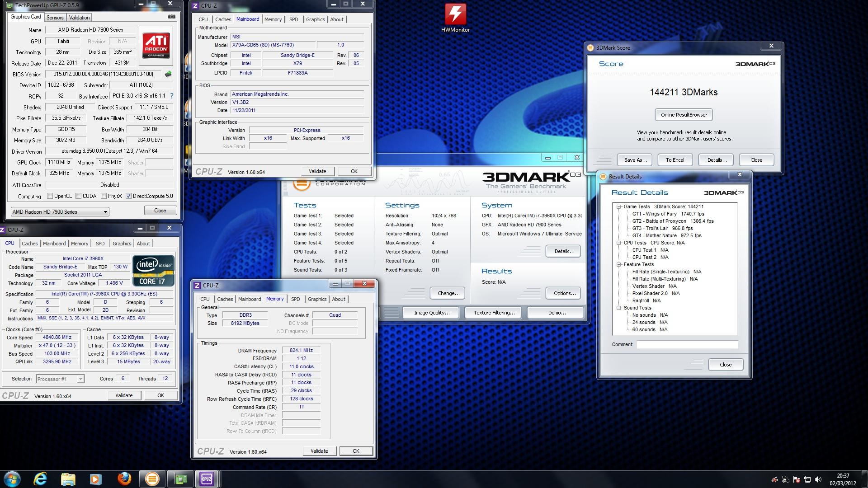This screenshot has width=868, height=488.
Task: Click the Intel Core i7 logo badge
Action: [153, 271]
